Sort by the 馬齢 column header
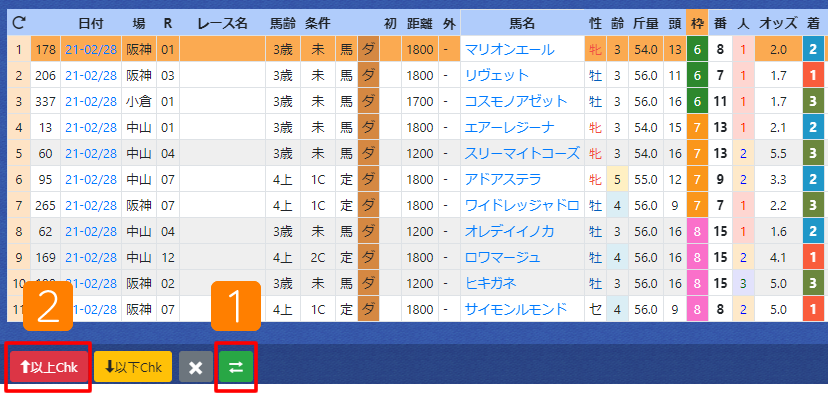 coord(283,23)
